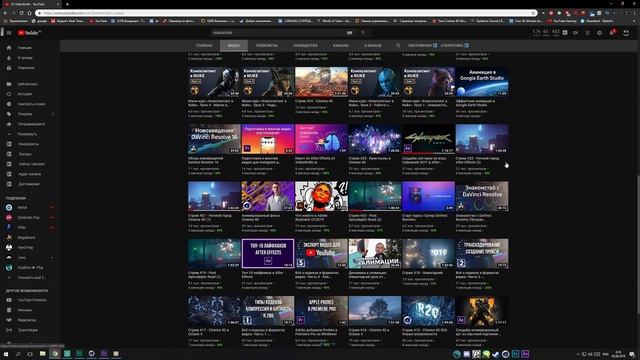Switch to the ГЛАВНАЯ channel tab
The width and height of the screenshot is (640, 360).
pos(204,46)
